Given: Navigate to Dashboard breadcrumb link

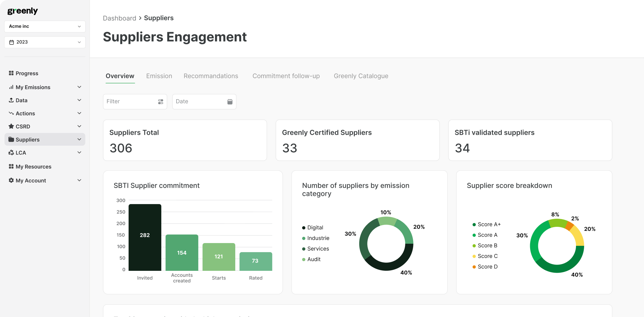Looking at the screenshot, I should coord(120,18).
